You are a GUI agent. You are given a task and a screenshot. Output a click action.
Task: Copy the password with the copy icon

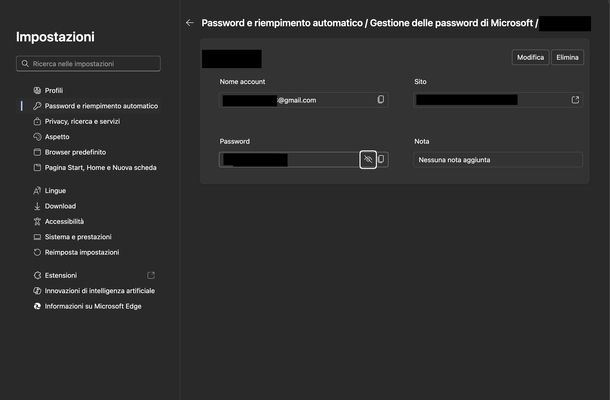(382, 159)
